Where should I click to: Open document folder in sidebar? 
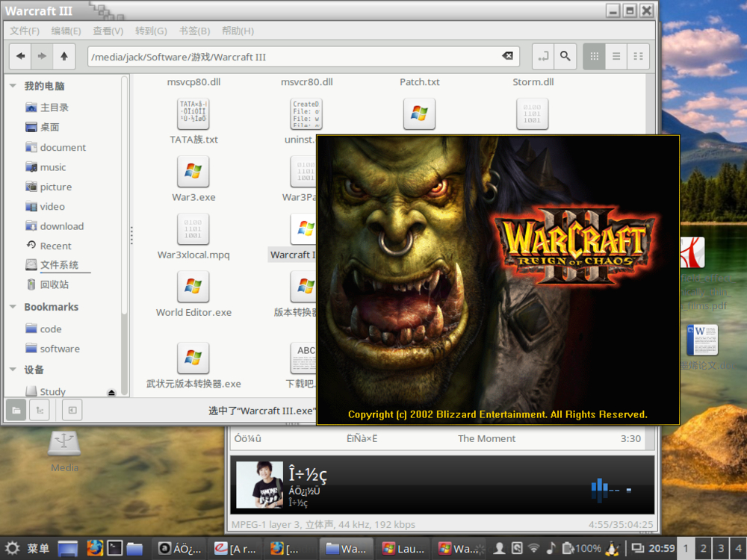tap(55, 147)
